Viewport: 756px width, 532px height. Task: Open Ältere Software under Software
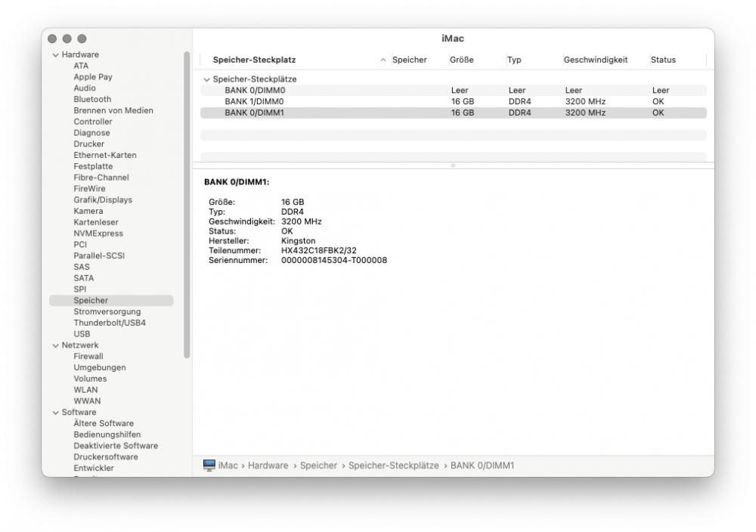click(104, 424)
